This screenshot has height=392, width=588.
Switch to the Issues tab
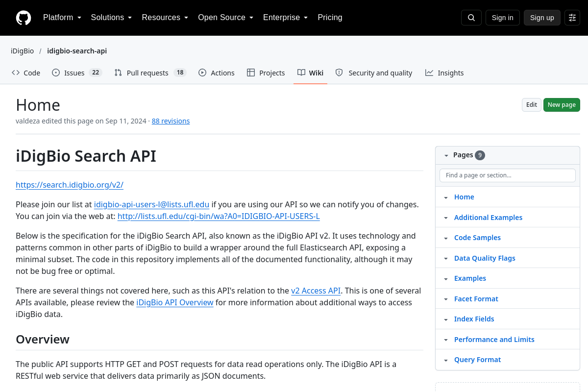(x=77, y=73)
